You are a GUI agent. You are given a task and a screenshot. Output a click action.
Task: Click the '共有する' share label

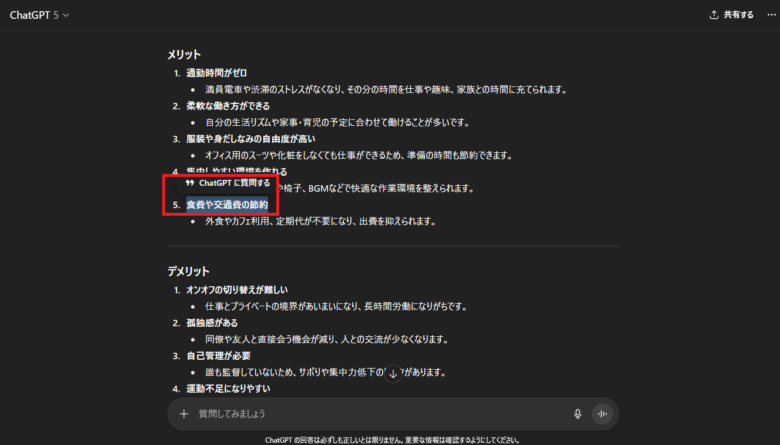click(x=739, y=15)
